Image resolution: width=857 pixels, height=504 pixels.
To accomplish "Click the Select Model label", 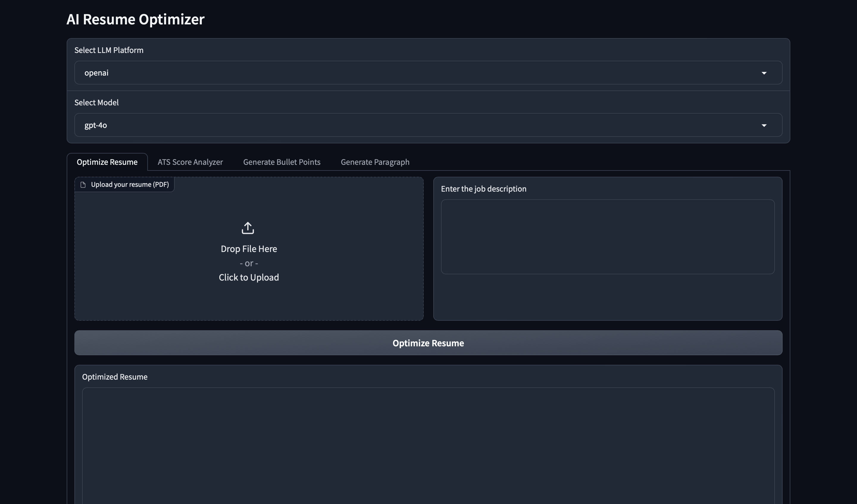I will tap(96, 102).
